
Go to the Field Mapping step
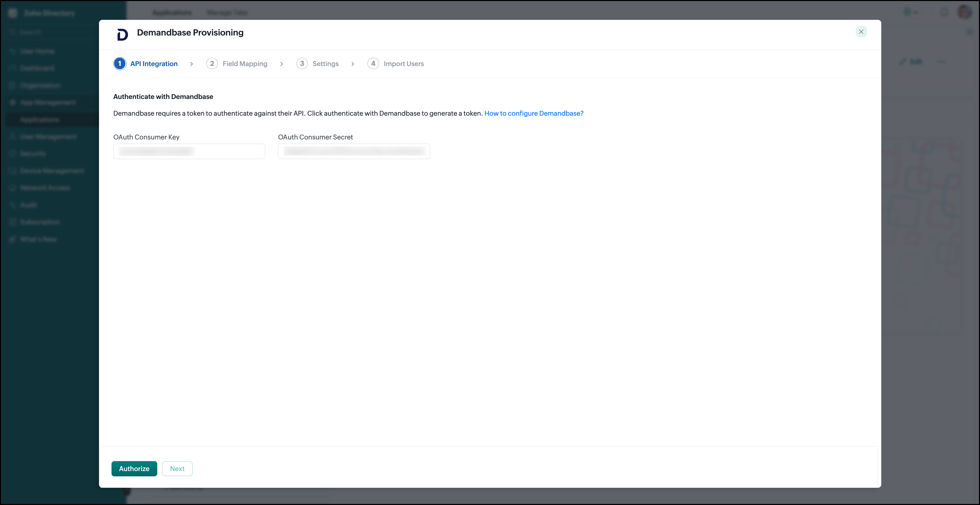pyautogui.click(x=245, y=63)
